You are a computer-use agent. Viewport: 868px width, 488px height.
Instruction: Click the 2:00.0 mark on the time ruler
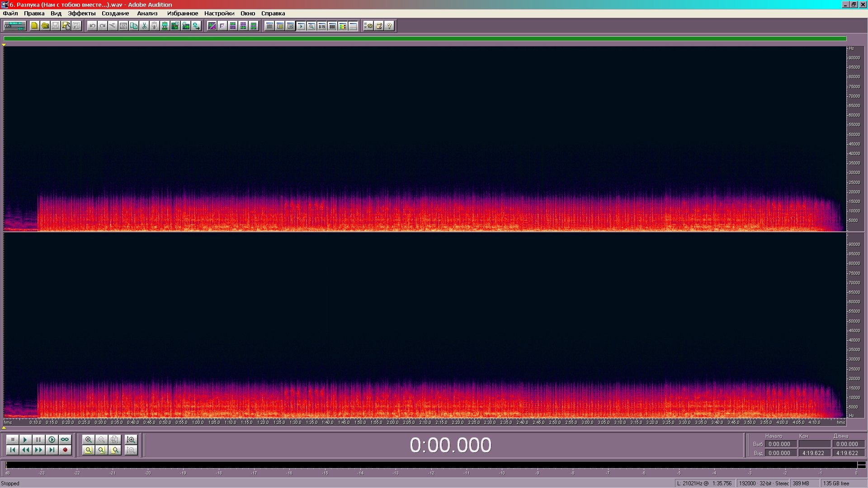392,422
